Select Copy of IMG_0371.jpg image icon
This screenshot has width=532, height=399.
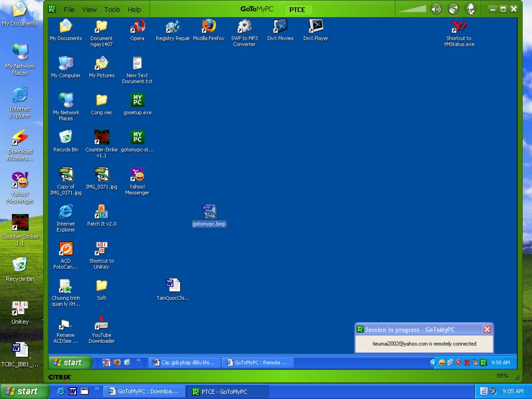66,181
